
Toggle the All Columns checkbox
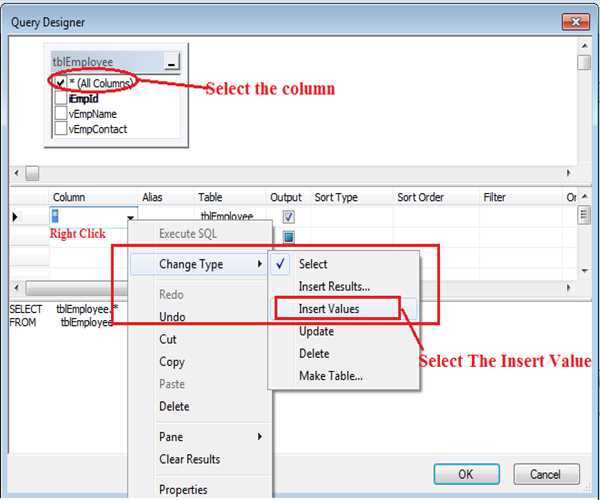click(x=61, y=83)
